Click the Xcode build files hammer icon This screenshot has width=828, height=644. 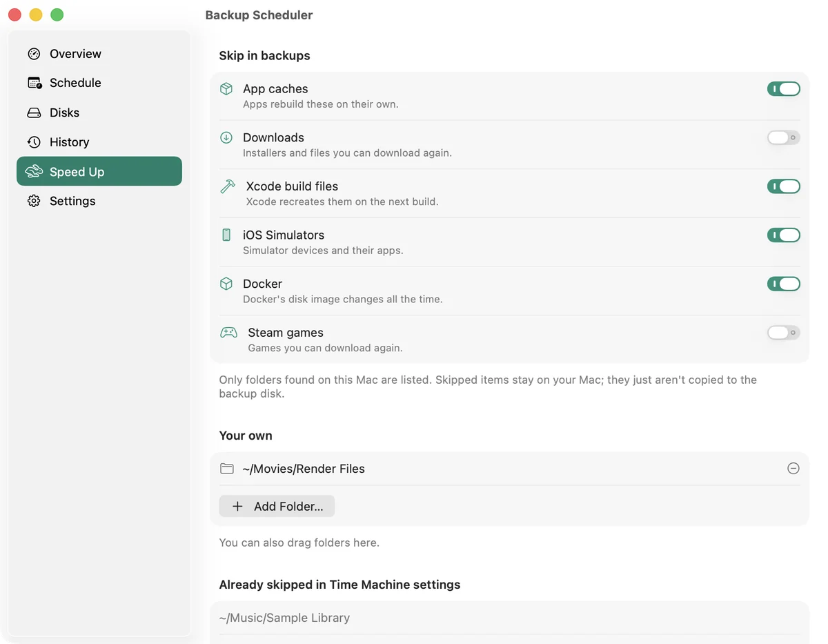228,186
